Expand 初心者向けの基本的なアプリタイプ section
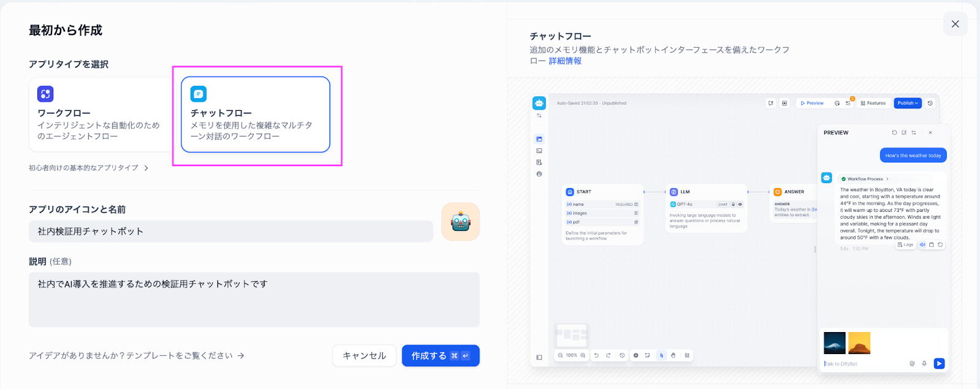This screenshot has width=980, height=389. point(88,168)
